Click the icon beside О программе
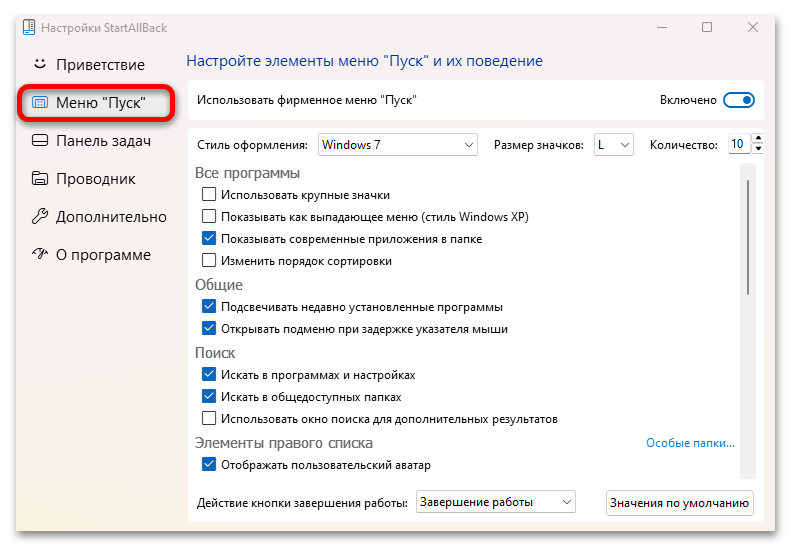791x547 pixels. point(40,253)
